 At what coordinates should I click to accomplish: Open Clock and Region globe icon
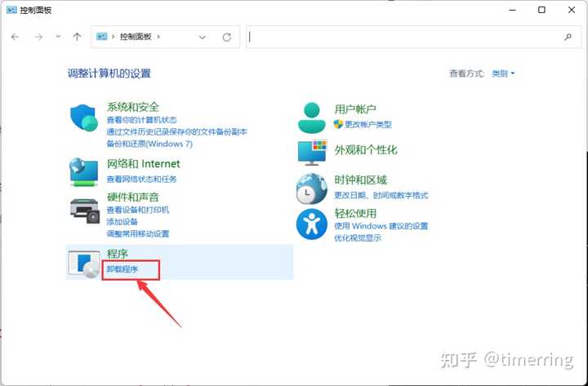click(312, 189)
